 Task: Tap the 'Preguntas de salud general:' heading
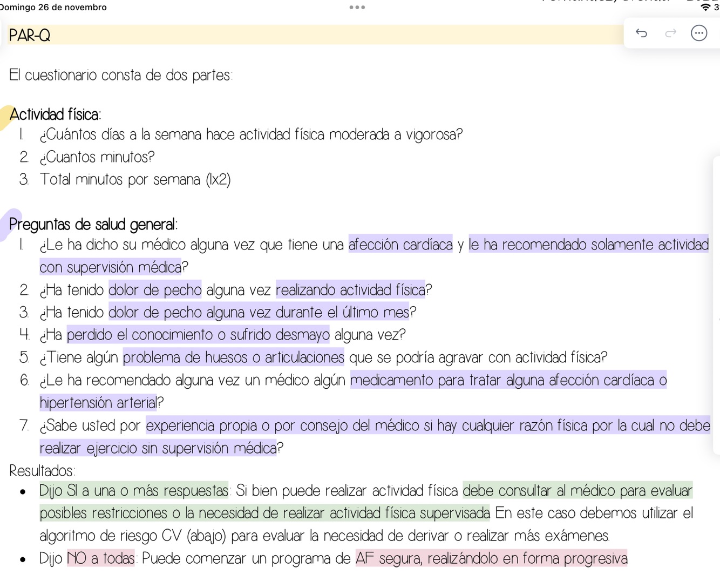93,225
